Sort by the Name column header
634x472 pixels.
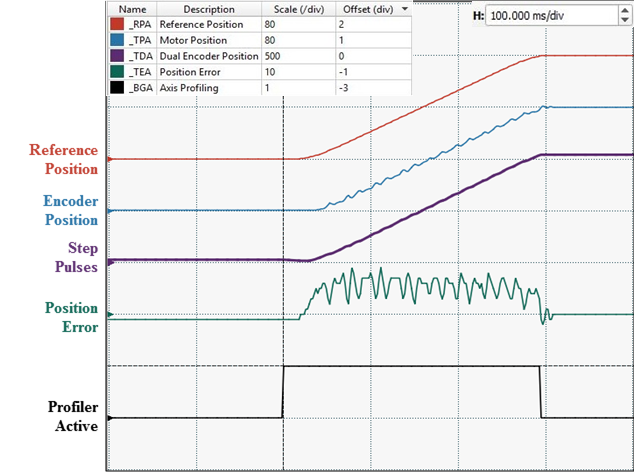(x=132, y=8)
